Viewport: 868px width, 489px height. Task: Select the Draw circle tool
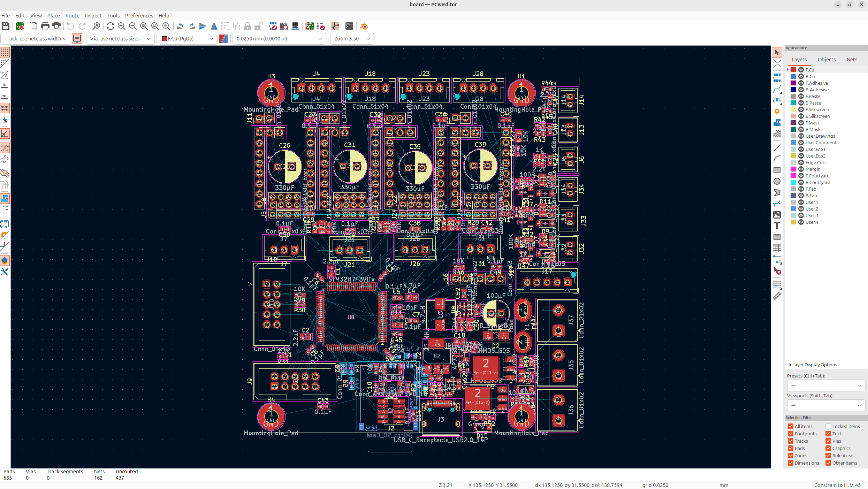point(777,181)
